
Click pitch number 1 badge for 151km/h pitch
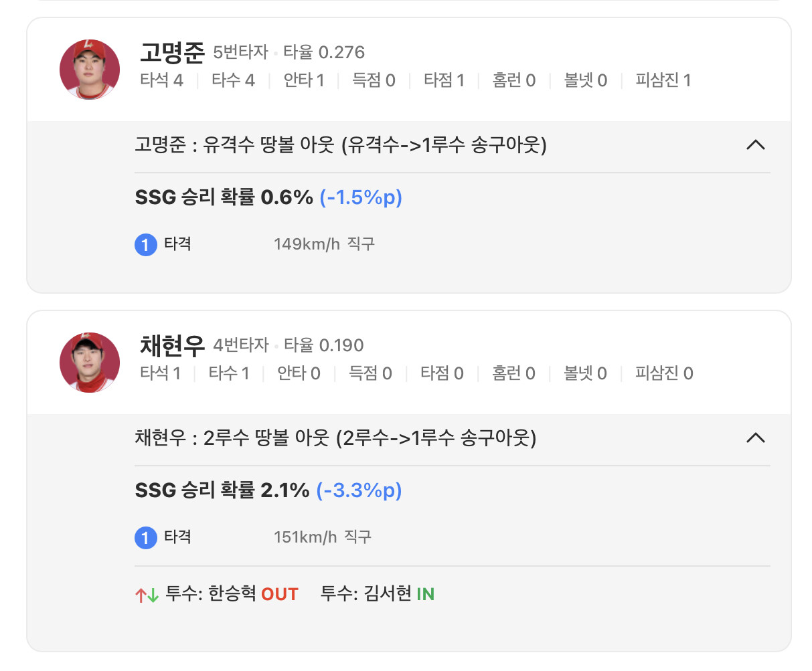[x=145, y=537]
